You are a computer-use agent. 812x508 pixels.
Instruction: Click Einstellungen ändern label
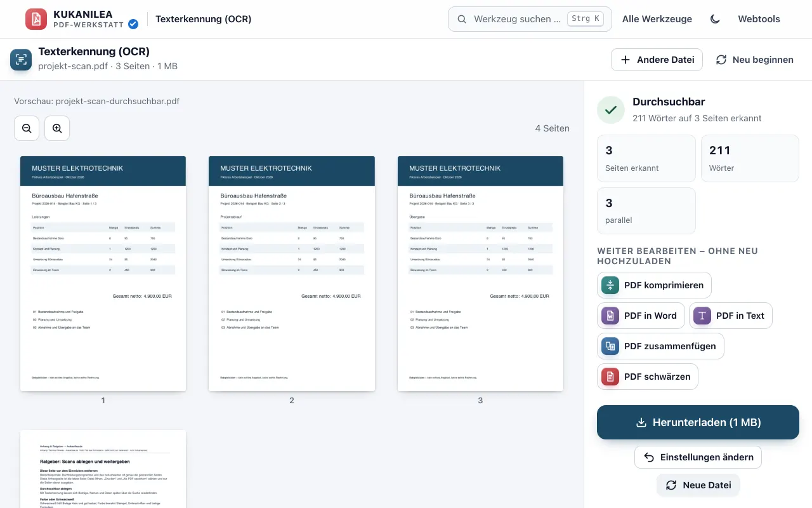(707, 457)
